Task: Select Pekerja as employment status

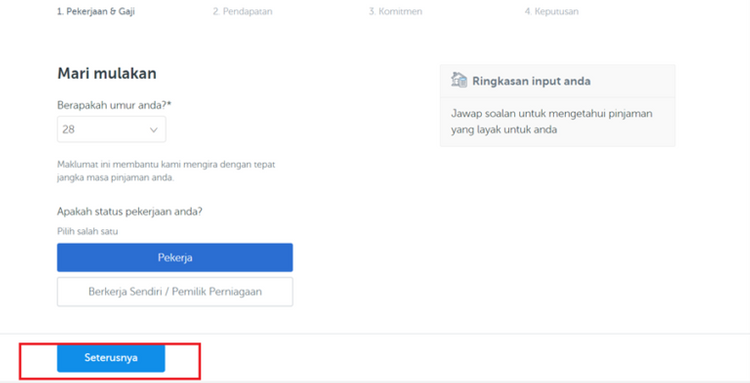Action: tap(175, 257)
